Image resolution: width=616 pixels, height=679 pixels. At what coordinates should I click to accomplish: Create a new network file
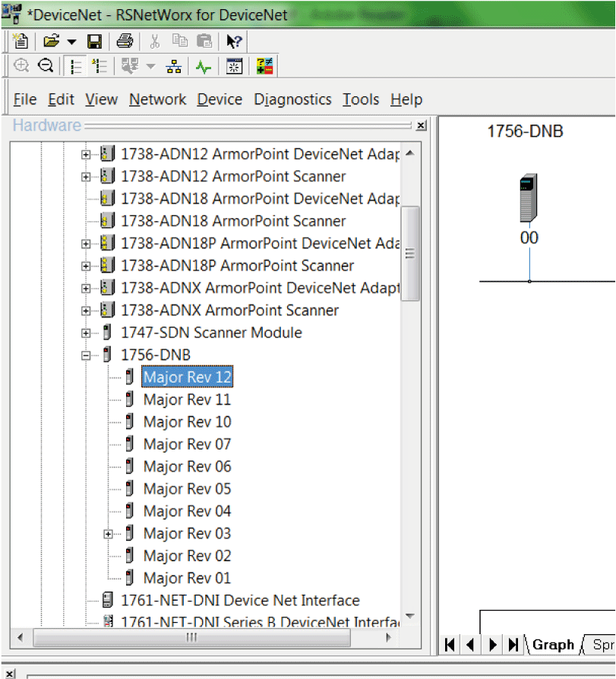click(21, 42)
